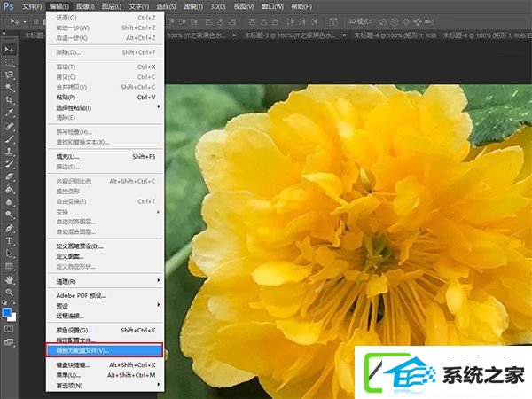Open the background white color swatch

click(x=13, y=318)
